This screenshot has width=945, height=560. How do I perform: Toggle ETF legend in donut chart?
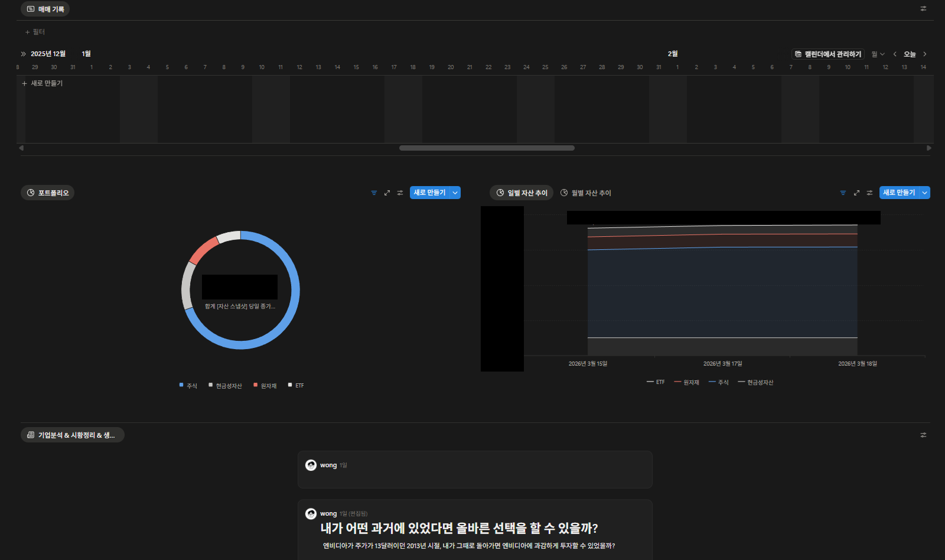coord(296,386)
